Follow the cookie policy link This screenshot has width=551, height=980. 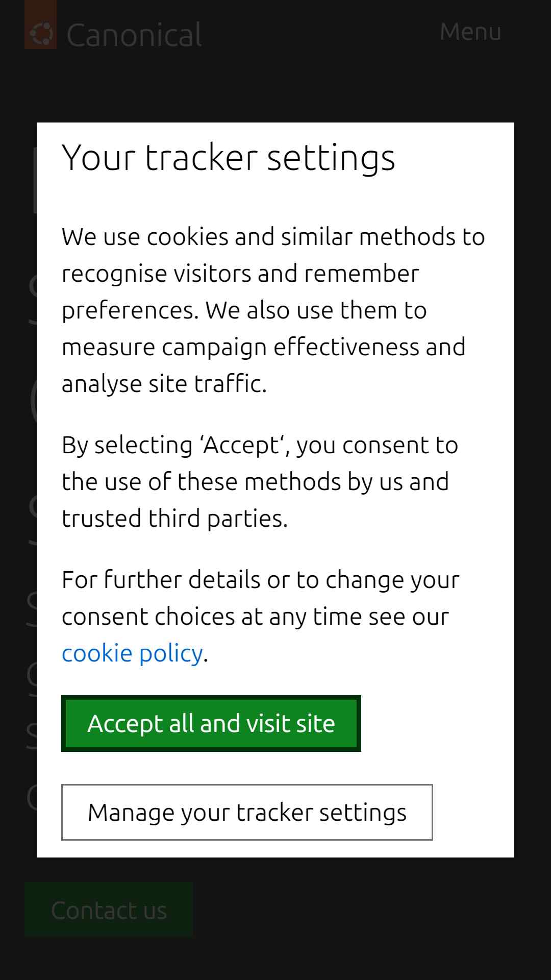(132, 653)
